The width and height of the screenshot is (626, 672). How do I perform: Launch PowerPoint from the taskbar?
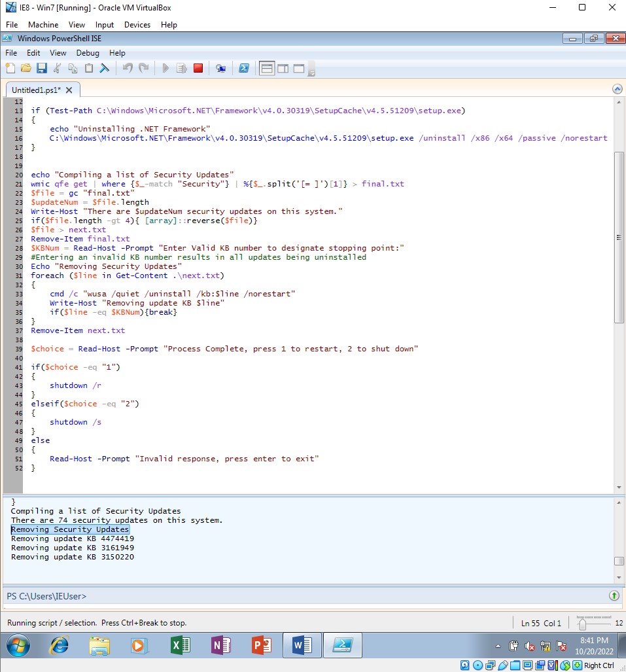pyautogui.click(x=262, y=645)
